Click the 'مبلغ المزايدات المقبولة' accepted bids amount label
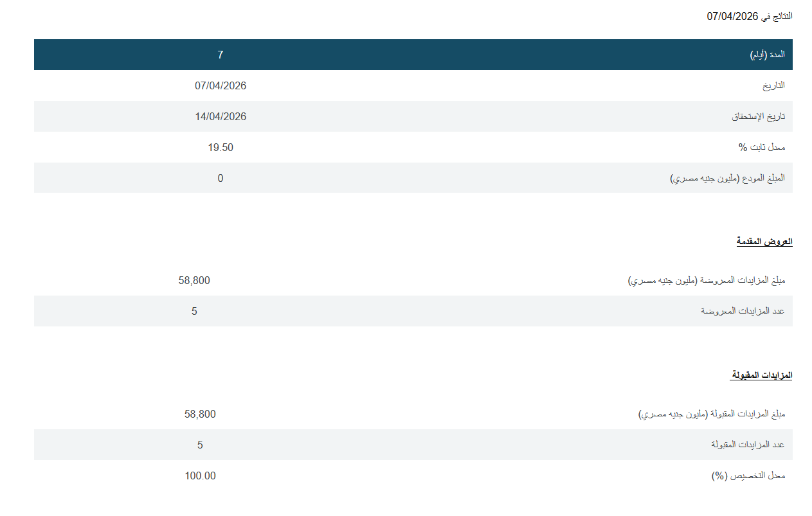The height and width of the screenshot is (516, 812). tap(711, 414)
